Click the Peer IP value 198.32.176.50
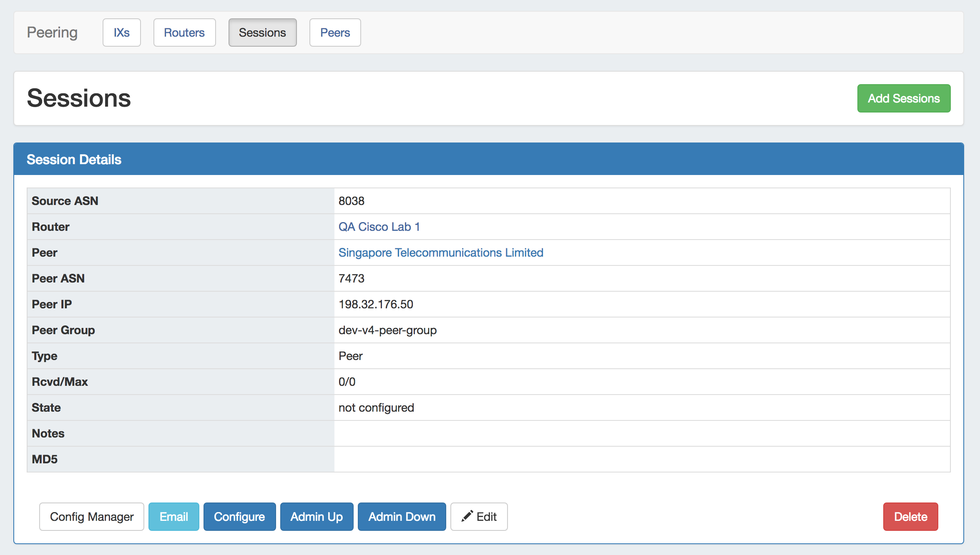Screen dimensions: 980x555 pos(376,304)
